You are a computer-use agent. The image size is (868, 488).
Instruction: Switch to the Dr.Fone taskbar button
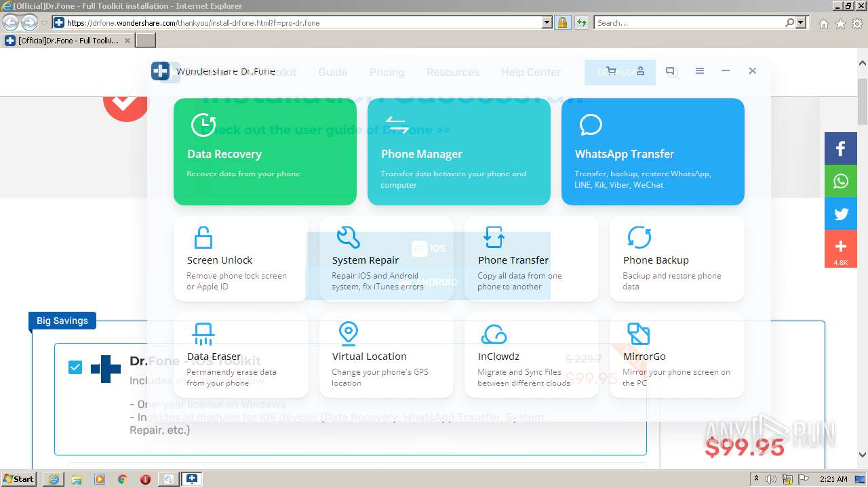coord(191,479)
